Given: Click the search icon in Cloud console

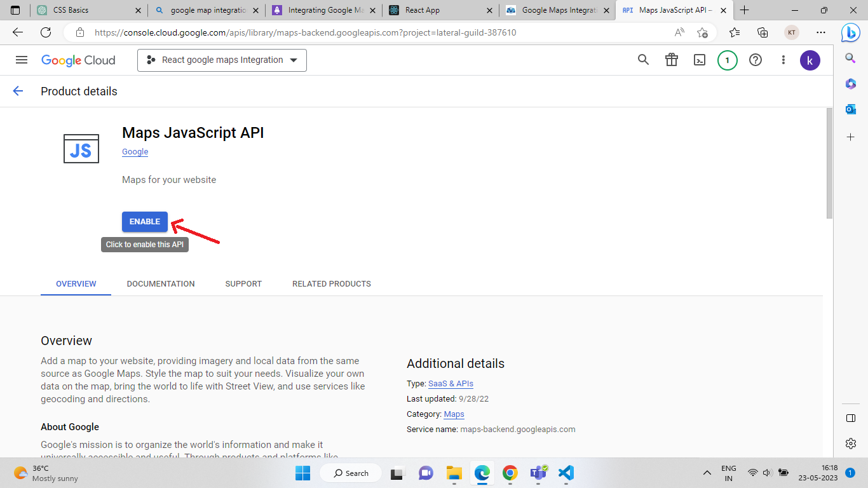Looking at the screenshot, I should (x=643, y=60).
